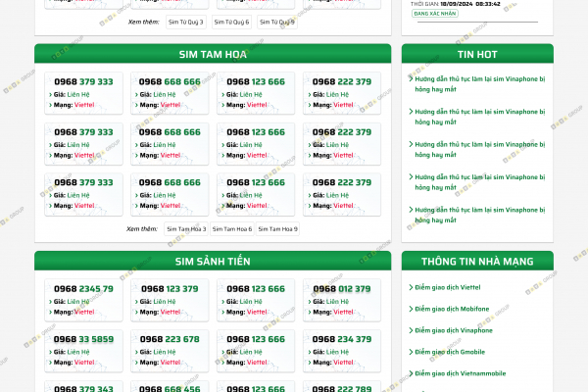This screenshot has height=392, width=588.
Task: Select SIM number 0968 33 5859
Action: [x=83, y=339]
